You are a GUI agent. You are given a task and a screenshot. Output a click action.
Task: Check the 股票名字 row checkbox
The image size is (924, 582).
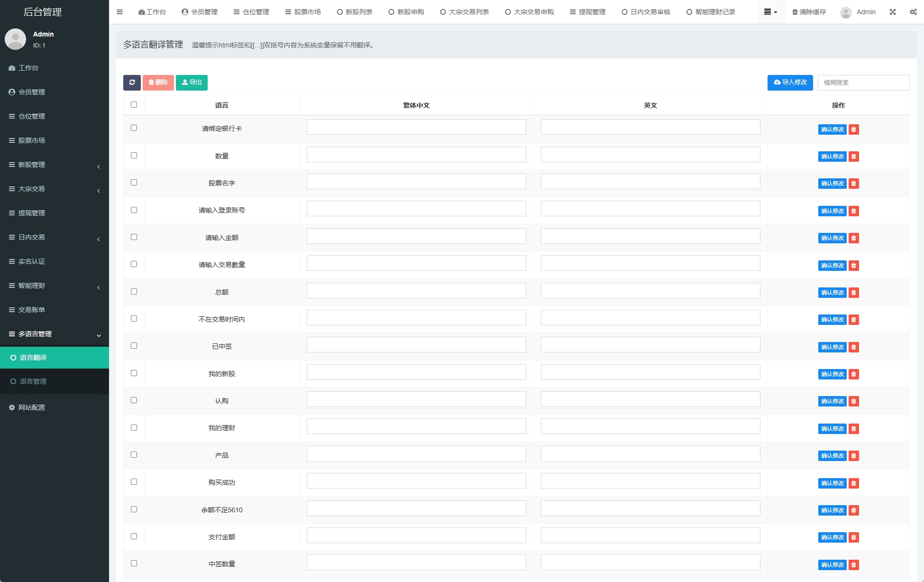pos(134,183)
